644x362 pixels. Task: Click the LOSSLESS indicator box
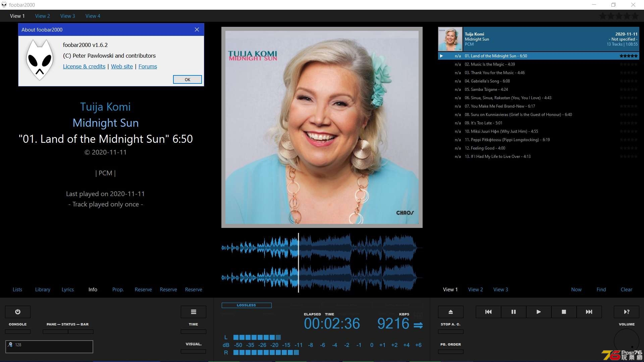pos(247,305)
